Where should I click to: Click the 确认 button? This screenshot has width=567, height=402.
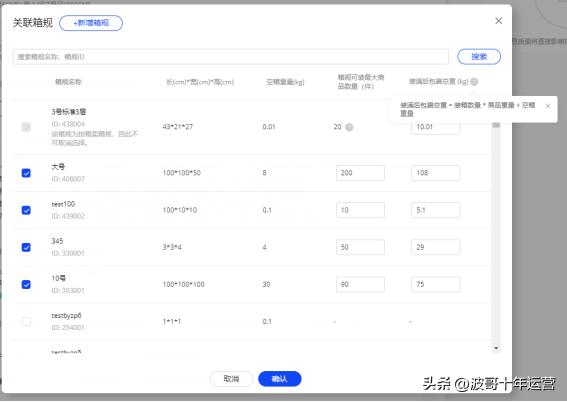[x=280, y=379]
